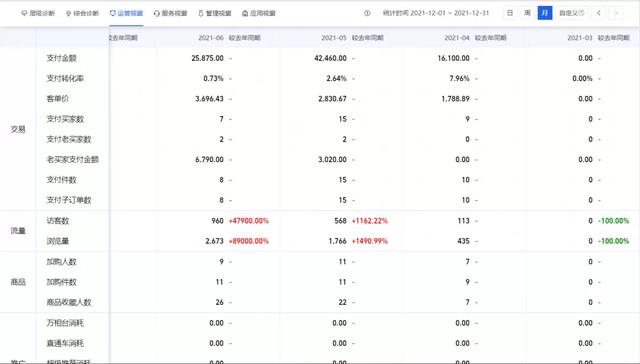Go to previous period with left arrow
The height and width of the screenshot is (364, 640).
pyautogui.click(x=599, y=13)
